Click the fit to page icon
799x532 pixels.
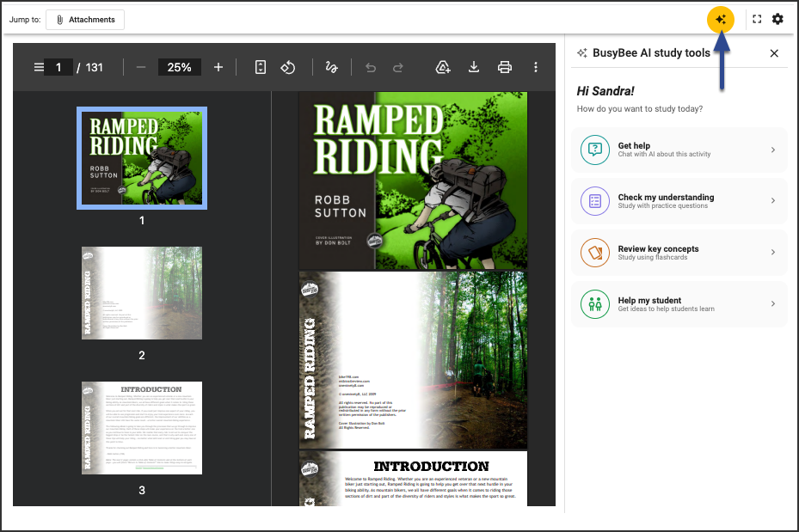[261, 67]
